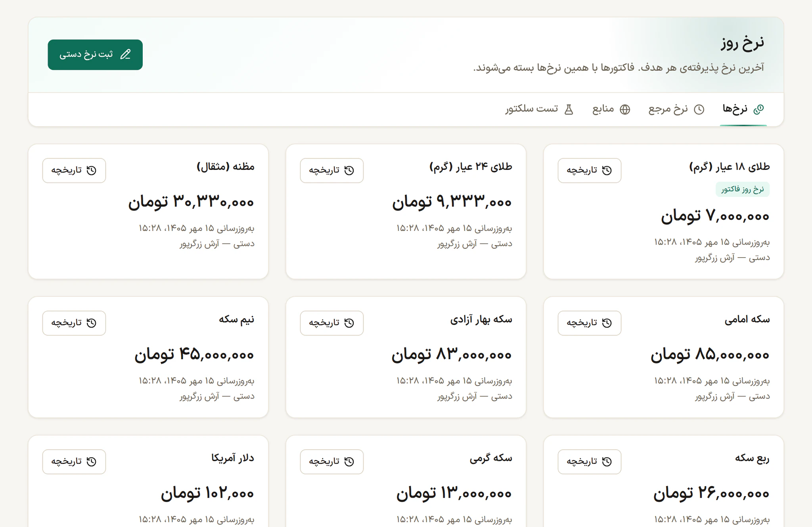This screenshot has width=812, height=527.
Task: Click history icon in مظنه (مثقال) card
Action: [x=91, y=170]
